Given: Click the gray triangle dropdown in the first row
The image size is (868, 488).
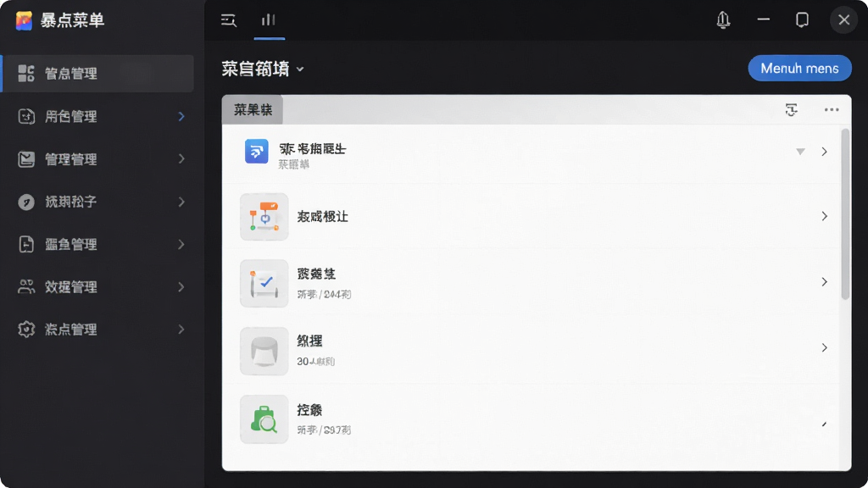Looking at the screenshot, I should [800, 152].
